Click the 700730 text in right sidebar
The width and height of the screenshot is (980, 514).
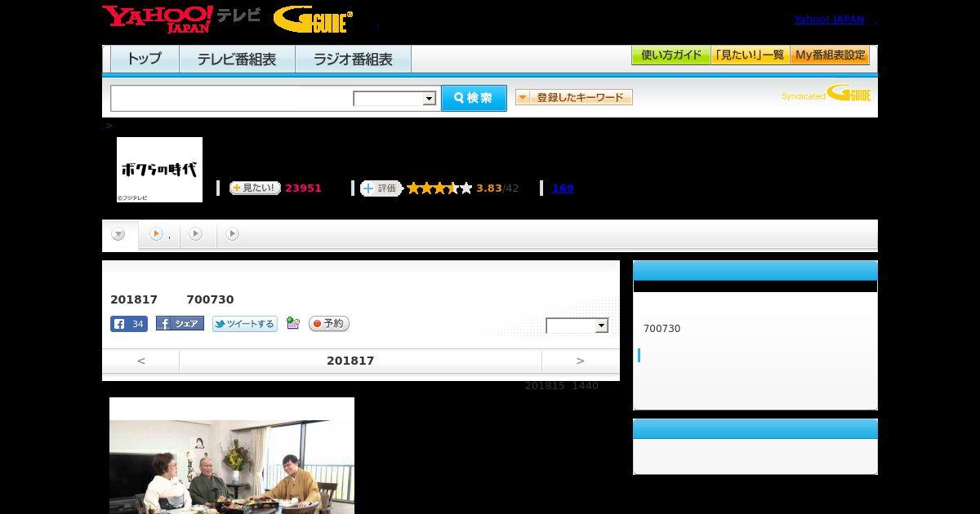(x=661, y=329)
